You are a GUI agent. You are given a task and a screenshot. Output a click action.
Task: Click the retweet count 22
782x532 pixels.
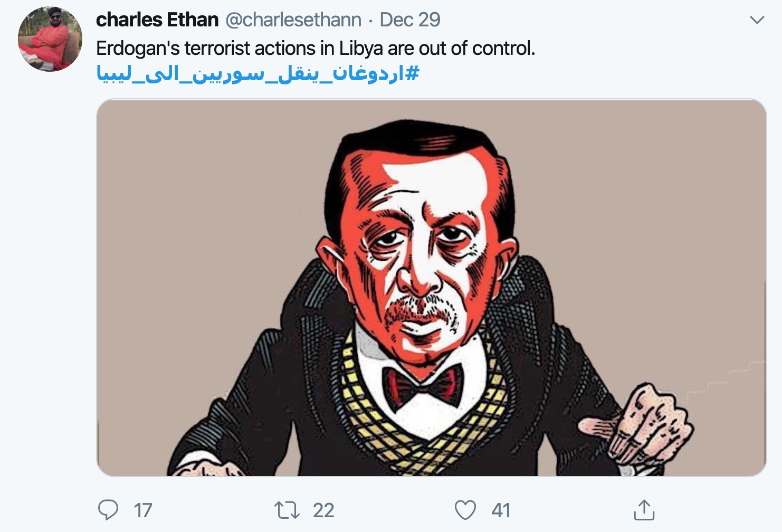point(323,510)
